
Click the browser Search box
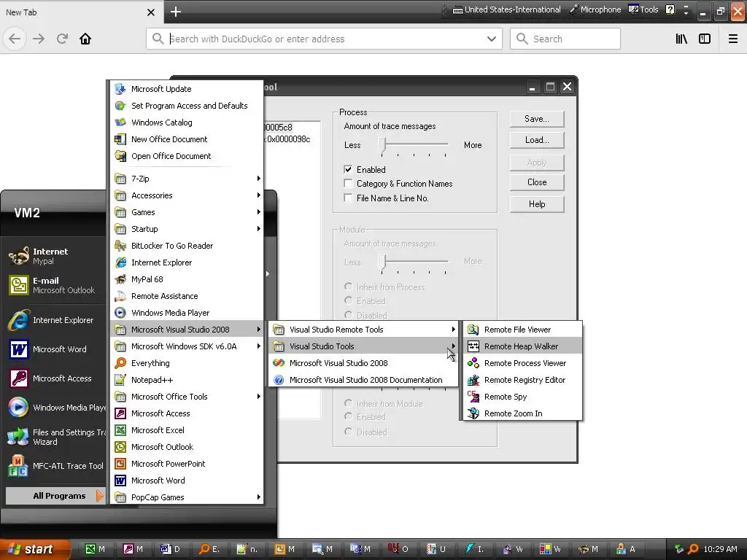coord(565,39)
